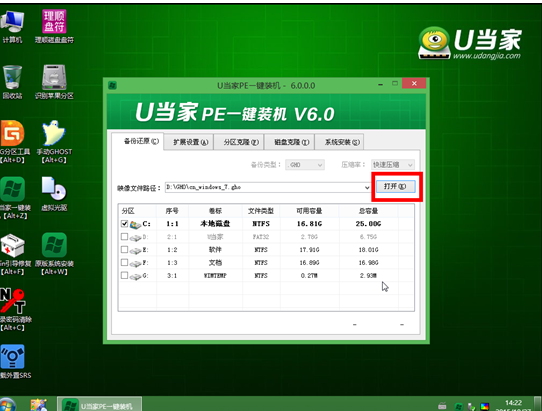This screenshot has height=411, width=542.
Task: Uncheck the C: partition checkbox
Action: 124,224
